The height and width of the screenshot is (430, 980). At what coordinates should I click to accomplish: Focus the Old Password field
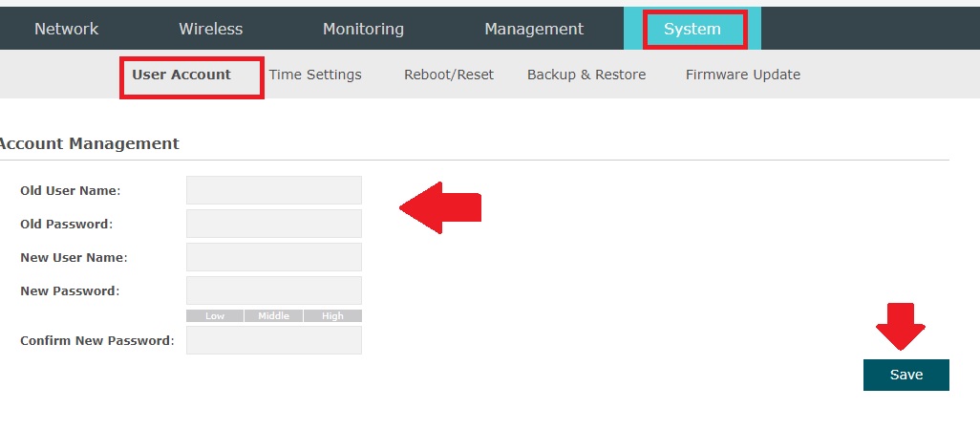click(274, 224)
